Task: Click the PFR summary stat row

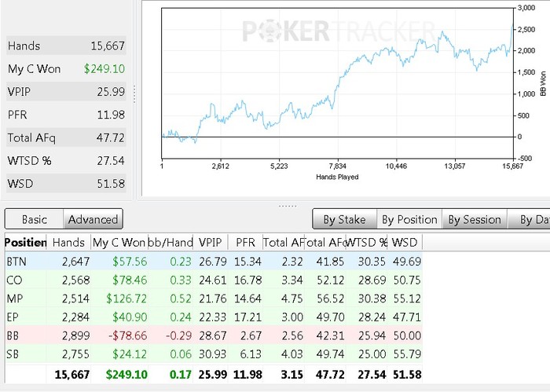Action: [66, 115]
